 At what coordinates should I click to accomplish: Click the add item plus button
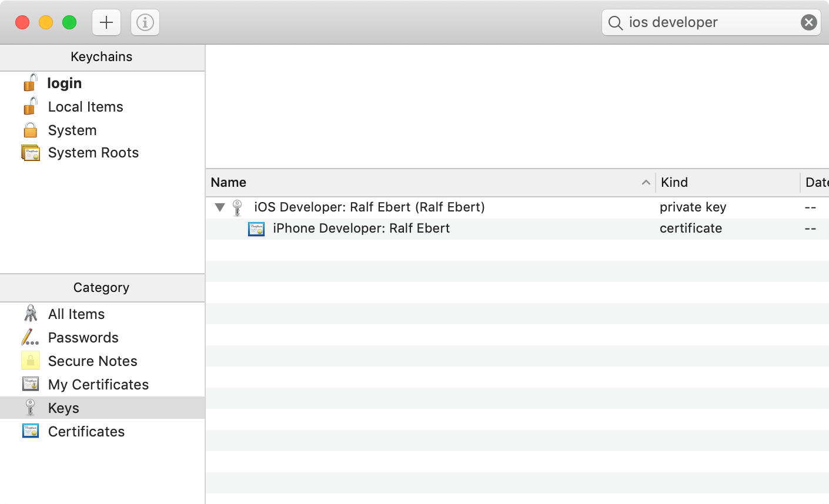106,22
